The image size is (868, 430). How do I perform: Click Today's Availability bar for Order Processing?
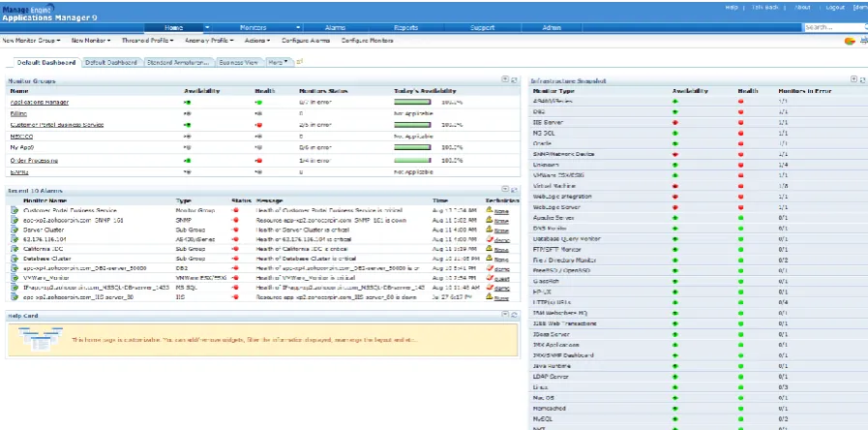pos(412,161)
